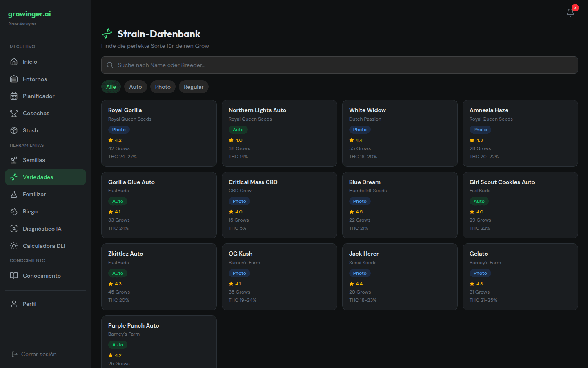Screen dimensions: 588x368
Task: Open Calculadora DLI
Action: [45, 246]
